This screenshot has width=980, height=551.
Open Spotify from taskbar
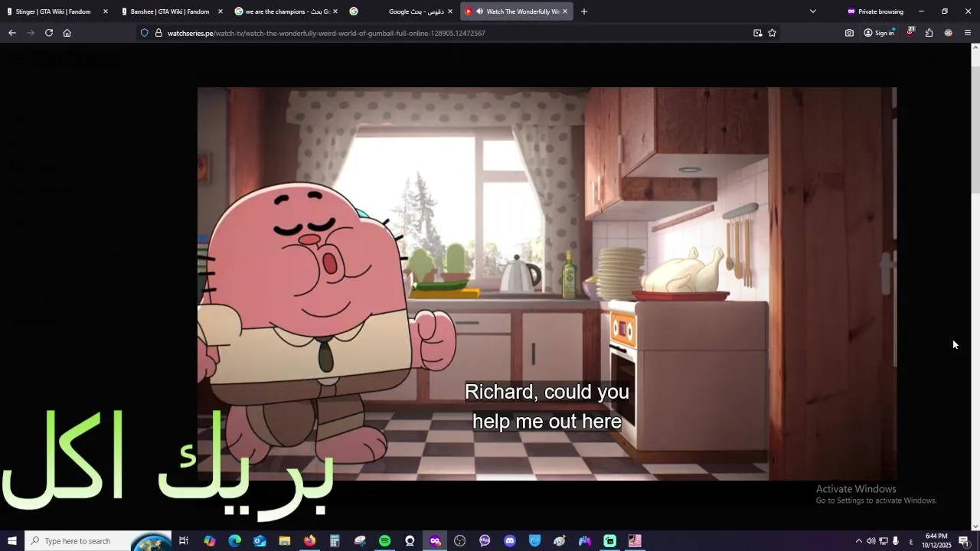pos(385,541)
